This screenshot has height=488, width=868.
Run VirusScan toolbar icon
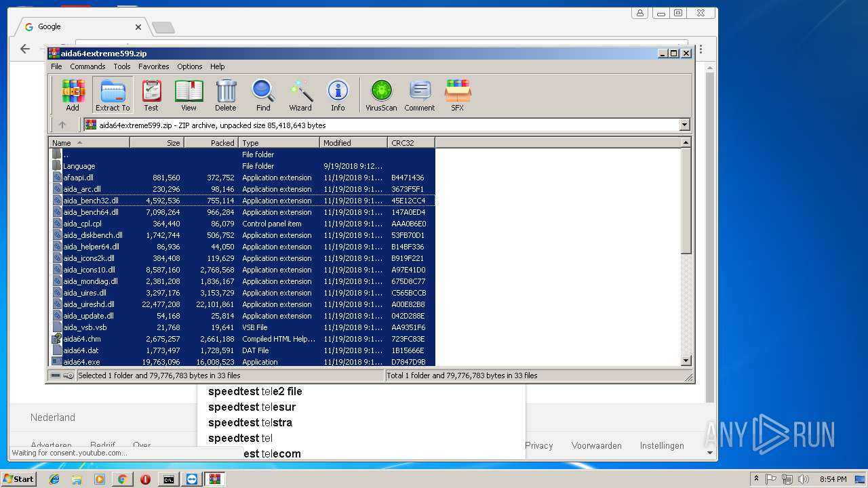coord(381,95)
